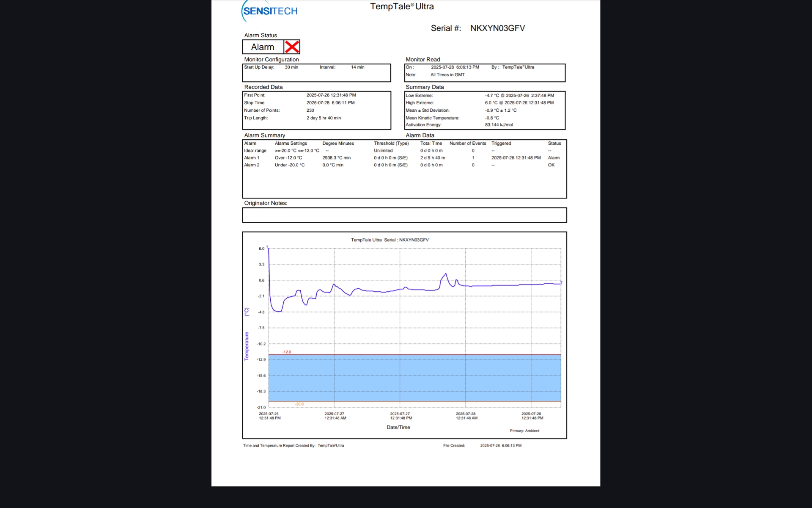Image resolution: width=812 pixels, height=508 pixels.
Task: Click the temperature curve peak on chart
Action: [445, 274]
